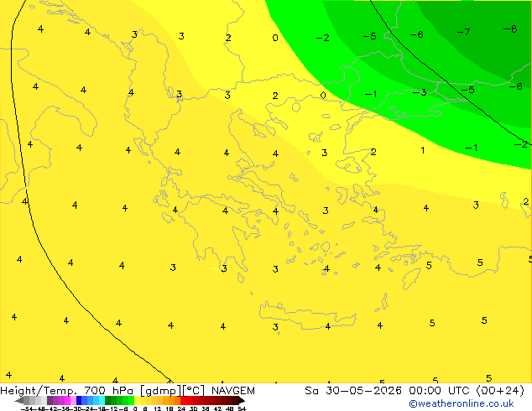Click the grey left arrow of the legend
Image resolution: width=532 pixels, height=411 pixels.
(19, 401)
